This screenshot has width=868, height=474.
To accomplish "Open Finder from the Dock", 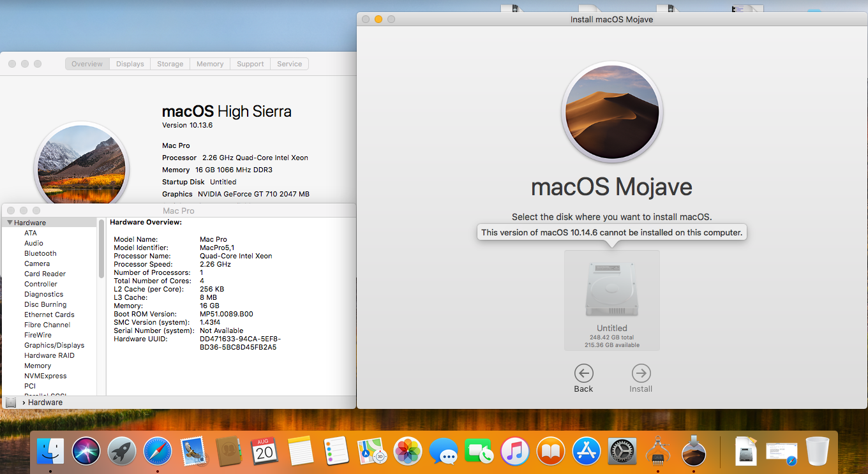I will (50, 452).
